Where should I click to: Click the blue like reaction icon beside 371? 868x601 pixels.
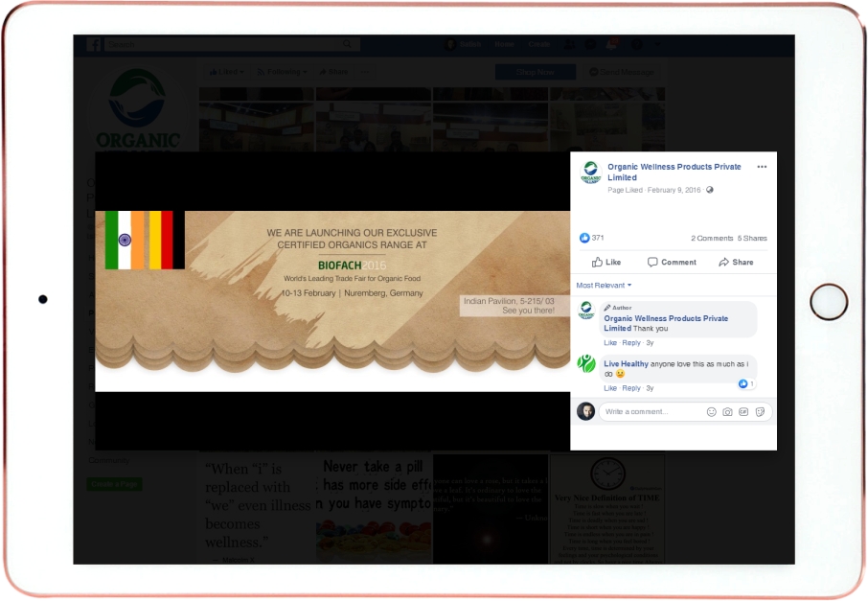point(584,238)
